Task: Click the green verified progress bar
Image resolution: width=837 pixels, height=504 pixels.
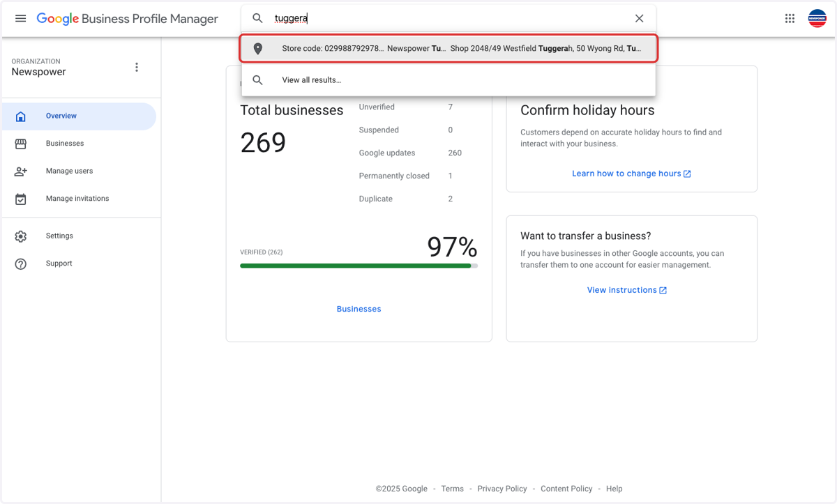Action: click(x=359, y=266)
